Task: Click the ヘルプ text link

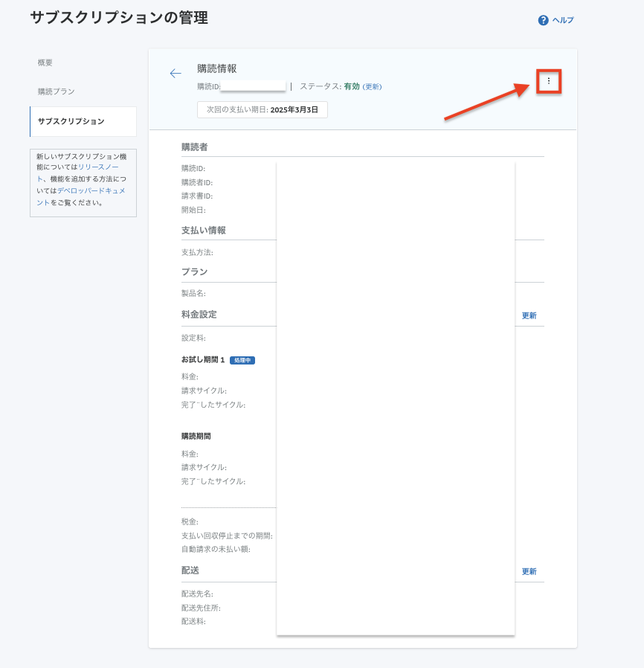Action: click(563, 20)
